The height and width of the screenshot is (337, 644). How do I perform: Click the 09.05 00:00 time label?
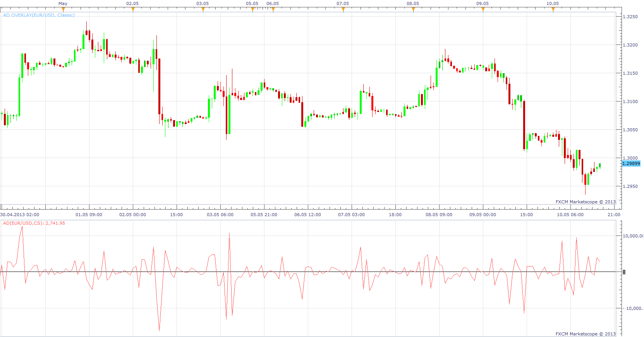pos(483,215)
